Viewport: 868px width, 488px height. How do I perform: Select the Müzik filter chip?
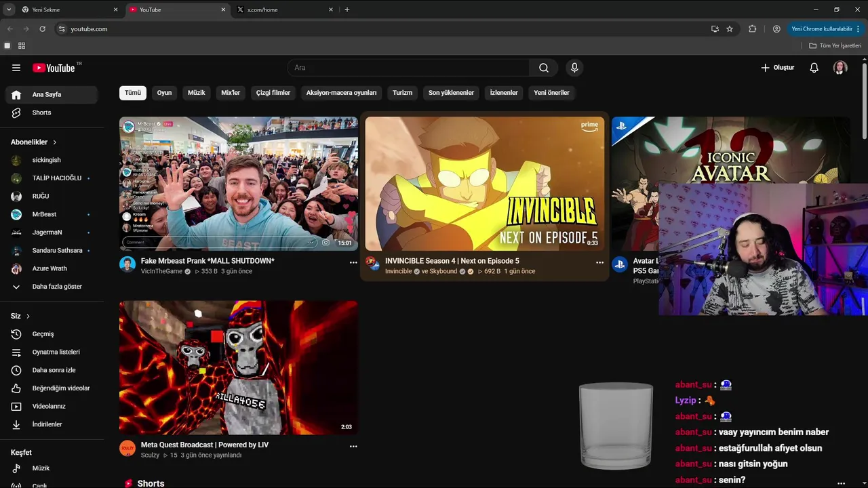click(x=197, y=93)
